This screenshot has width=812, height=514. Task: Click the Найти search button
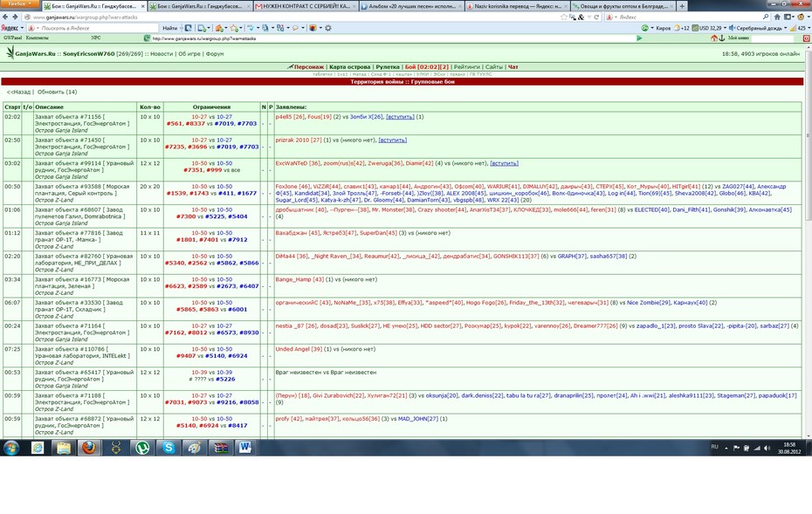170,28
